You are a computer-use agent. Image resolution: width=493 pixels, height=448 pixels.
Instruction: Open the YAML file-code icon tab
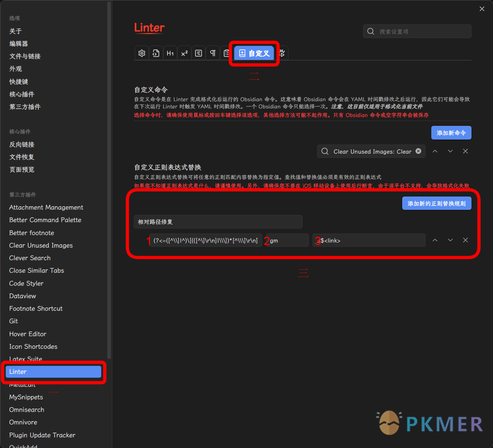click(156, 53)
